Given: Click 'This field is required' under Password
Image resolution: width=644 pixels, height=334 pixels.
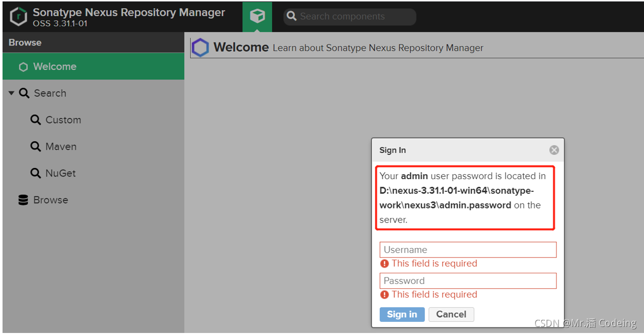Looking at the screenshot, I should click(x=434, y=295).
